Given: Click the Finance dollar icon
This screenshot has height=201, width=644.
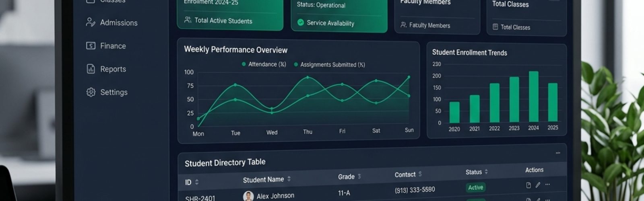Looking at the screenshot, I should click(x=91, y=45).
